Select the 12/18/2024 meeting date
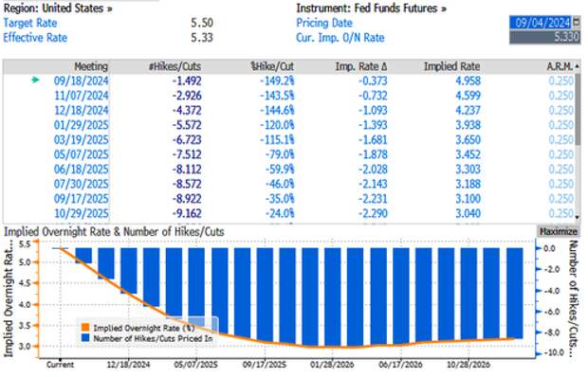This screenshot has width=588, height=377. point(82,111)
